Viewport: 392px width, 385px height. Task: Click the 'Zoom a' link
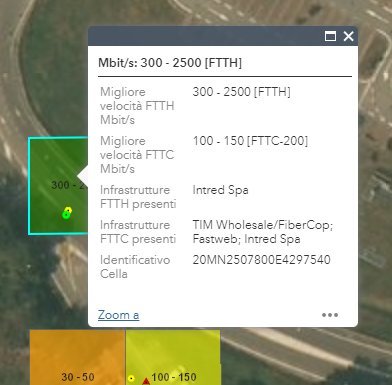118,315
